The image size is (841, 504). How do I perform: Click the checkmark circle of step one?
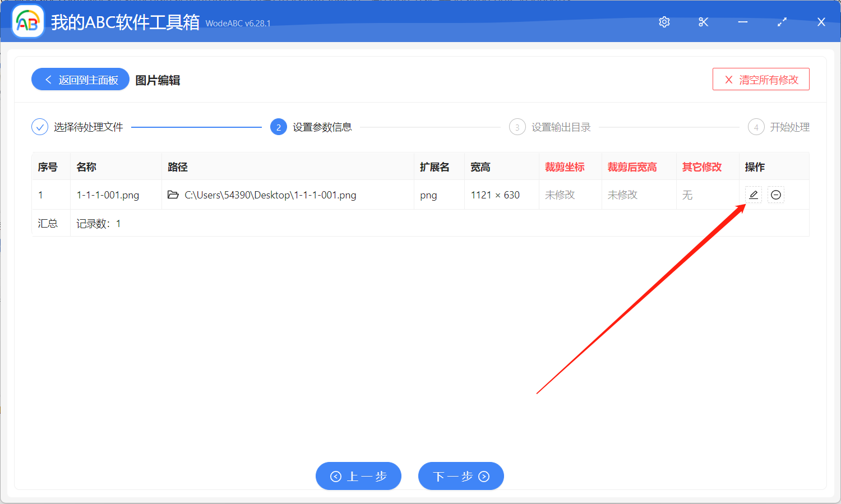39,127
